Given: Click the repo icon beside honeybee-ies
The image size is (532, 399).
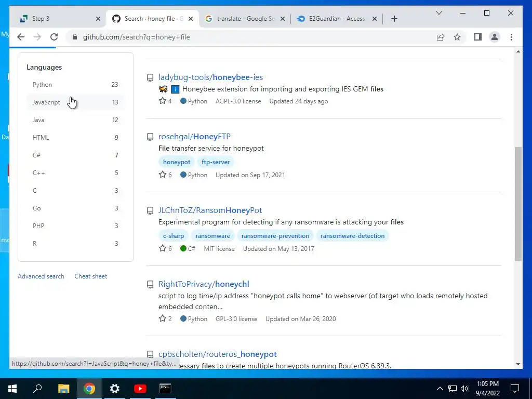Looking at the screenshot, I should point(150,78).
